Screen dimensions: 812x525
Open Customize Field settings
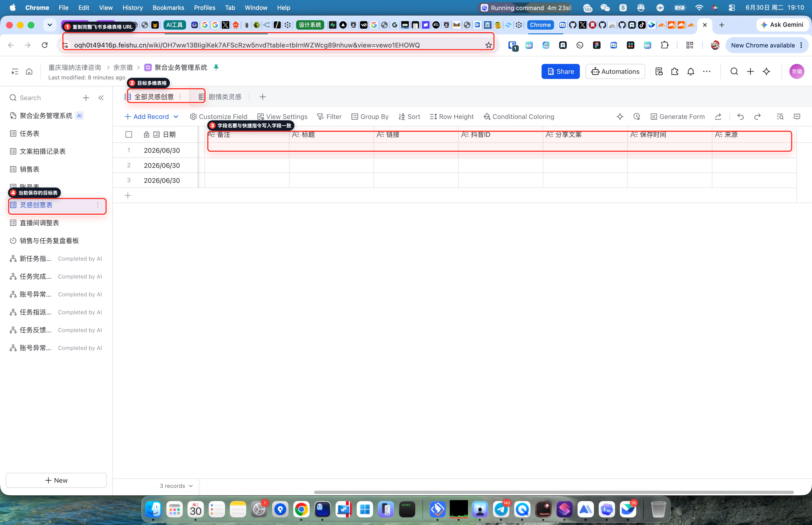(219, 117)
